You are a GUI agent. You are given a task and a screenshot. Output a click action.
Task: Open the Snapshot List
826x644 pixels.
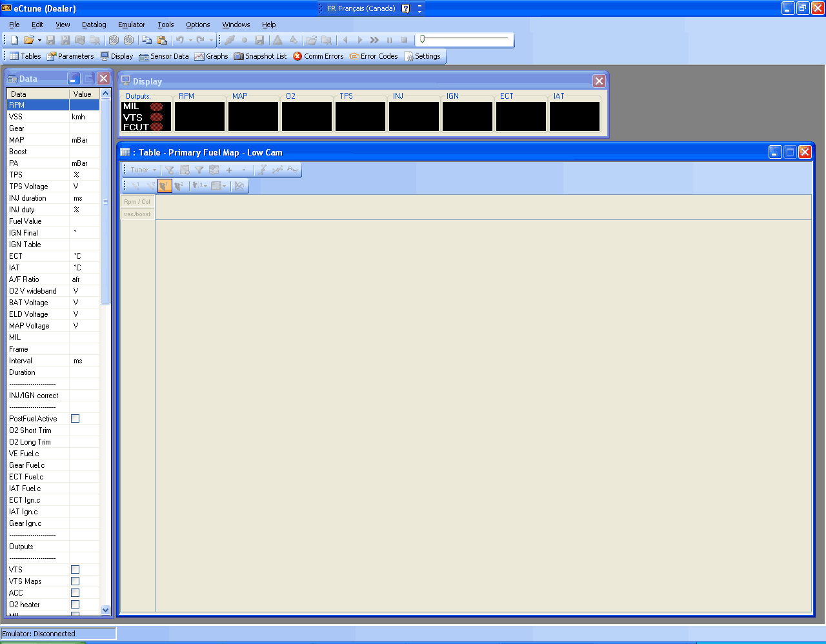pos(260,56)
